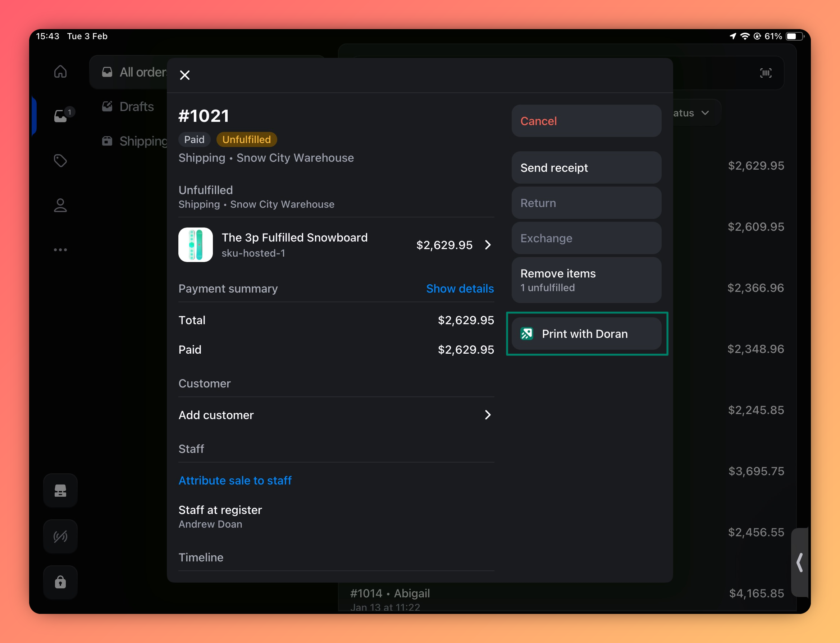Tap the register store icon

60,490
